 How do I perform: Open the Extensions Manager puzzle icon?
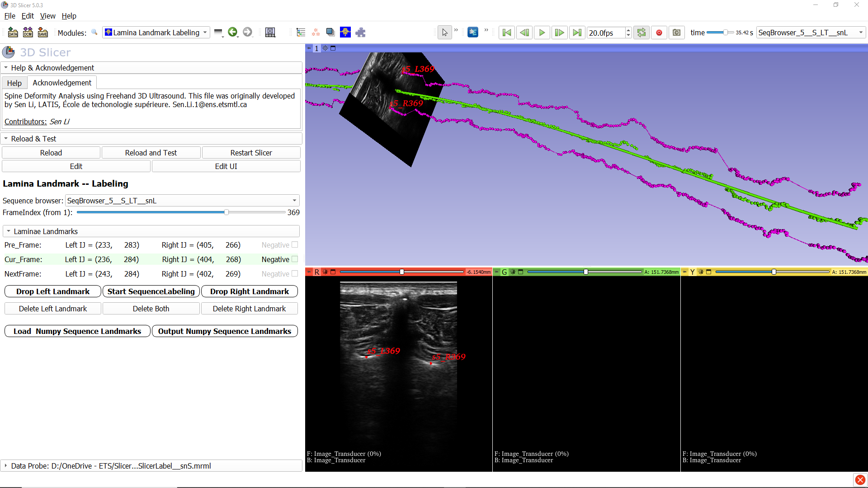point(360,33)
